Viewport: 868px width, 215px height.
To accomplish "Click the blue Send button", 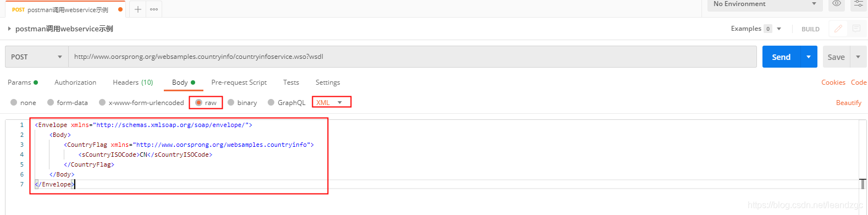I will (781, 57).
